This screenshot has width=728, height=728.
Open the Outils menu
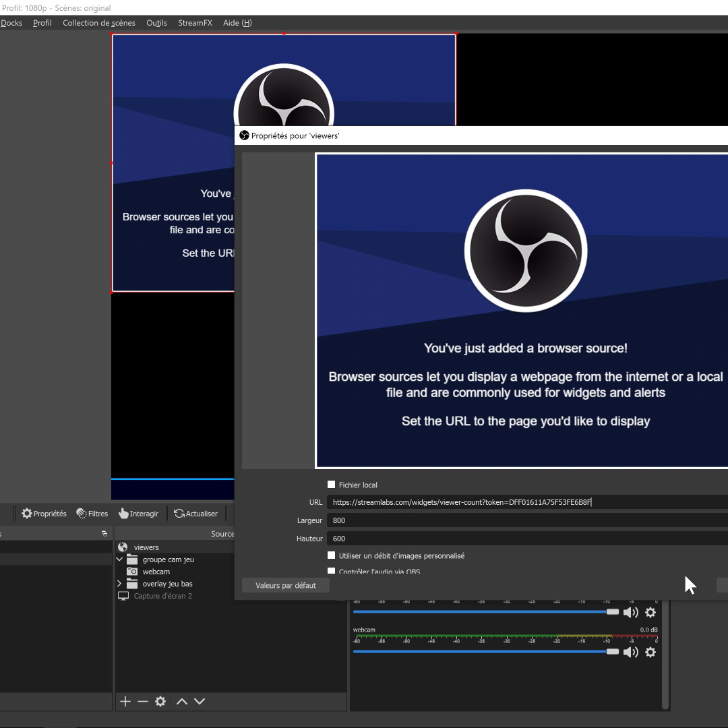click(156, 23)
